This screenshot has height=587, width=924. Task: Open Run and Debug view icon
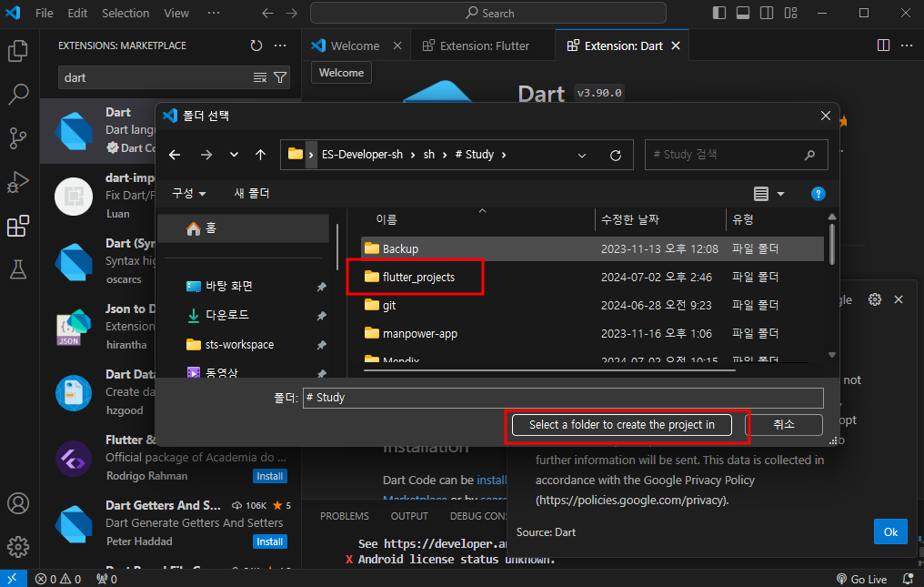(x=17, y=182)
